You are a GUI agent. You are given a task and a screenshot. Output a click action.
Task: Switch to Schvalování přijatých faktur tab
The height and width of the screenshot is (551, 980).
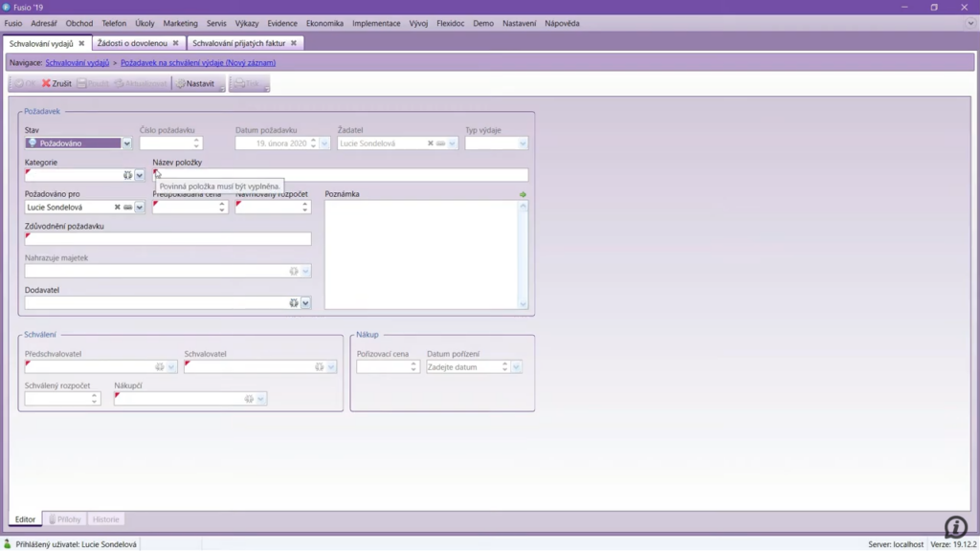238,43
